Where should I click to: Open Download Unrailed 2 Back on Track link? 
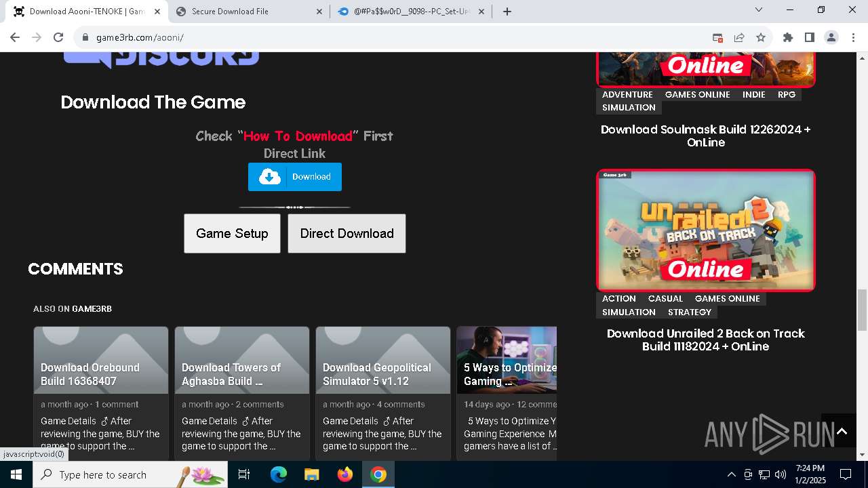click(x=706, y=340)
